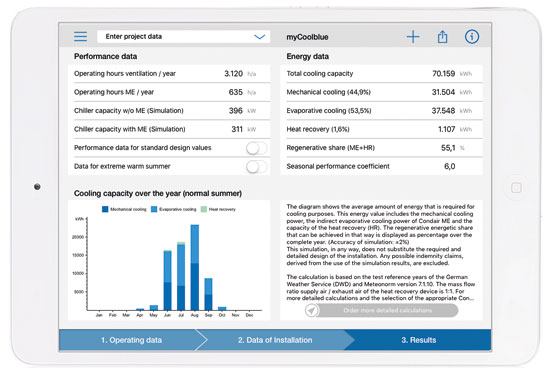Select the 3. Results step
The width and height of the screenshot is (555, 368).
point(418,340)
